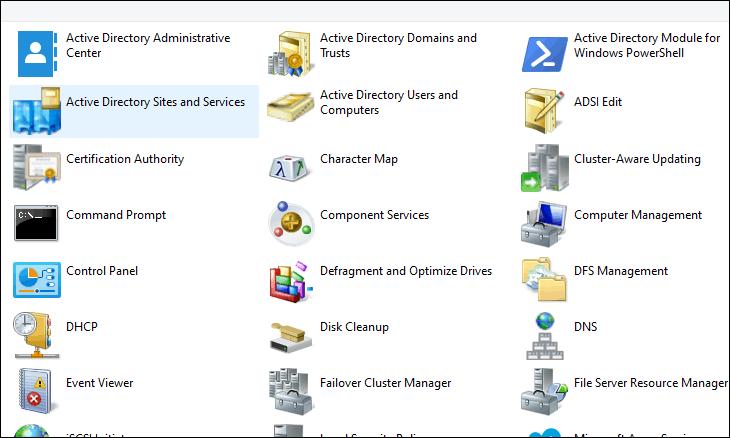Open the ADSI Edit icon
Viewport: 730px width, 438px height.
click(x=544, y=110)
